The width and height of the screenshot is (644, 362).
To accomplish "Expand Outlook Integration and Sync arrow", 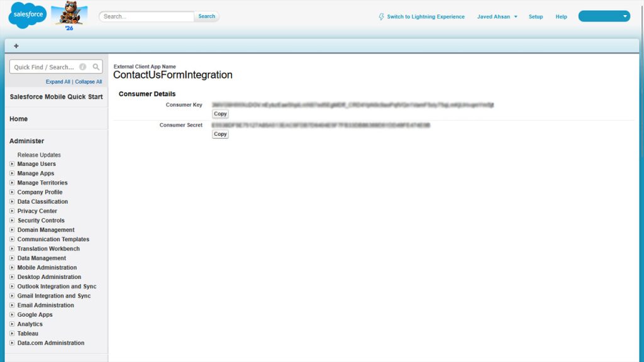I will (x=12, y=287).
